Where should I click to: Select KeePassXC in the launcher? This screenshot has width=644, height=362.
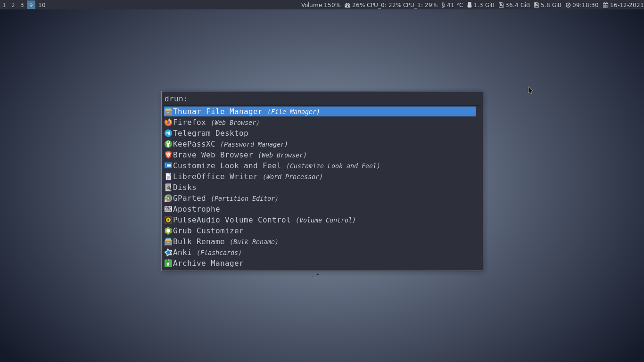320,144
